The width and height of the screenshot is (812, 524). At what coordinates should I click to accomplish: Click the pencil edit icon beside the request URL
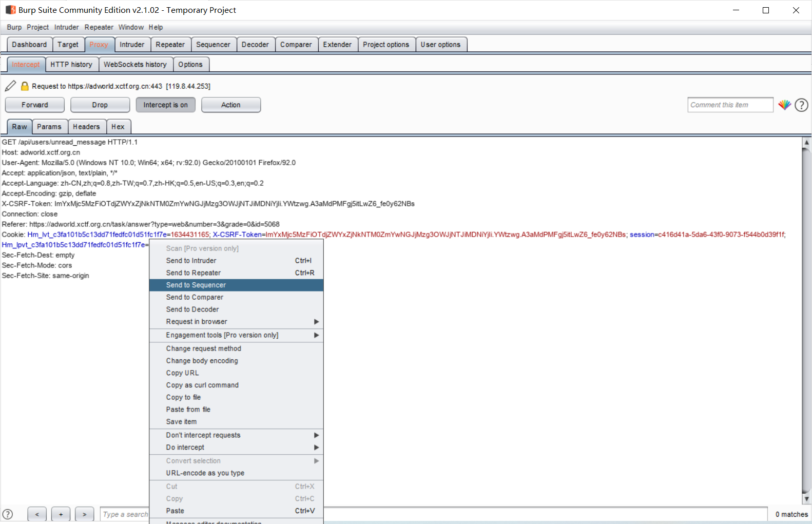tap(10, 86)
